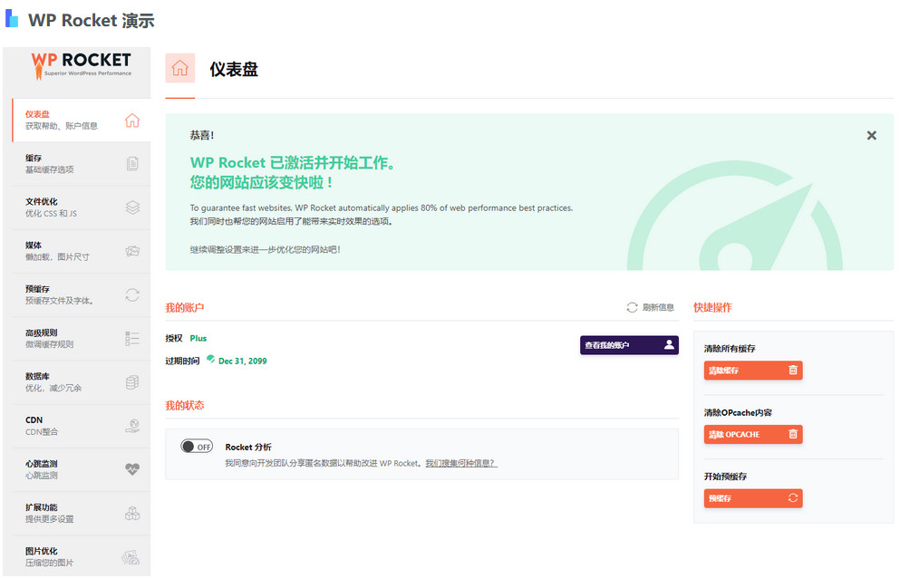Click the document icon in 缓存 sidebar item
900x588 pixels.
(x=132, y=164)
